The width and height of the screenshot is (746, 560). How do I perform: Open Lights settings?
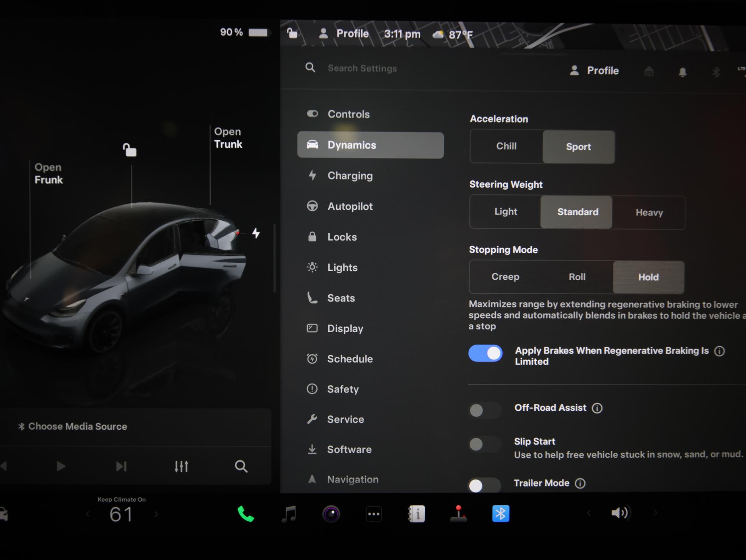(x=370, y=267)
